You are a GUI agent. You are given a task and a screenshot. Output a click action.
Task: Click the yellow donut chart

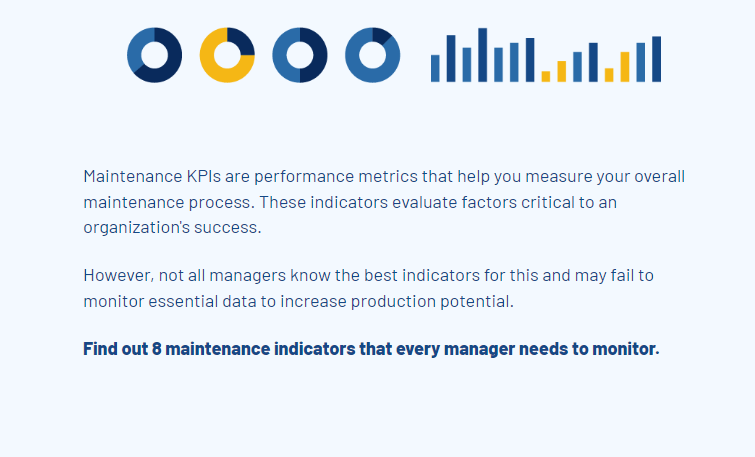click(227, 55)
